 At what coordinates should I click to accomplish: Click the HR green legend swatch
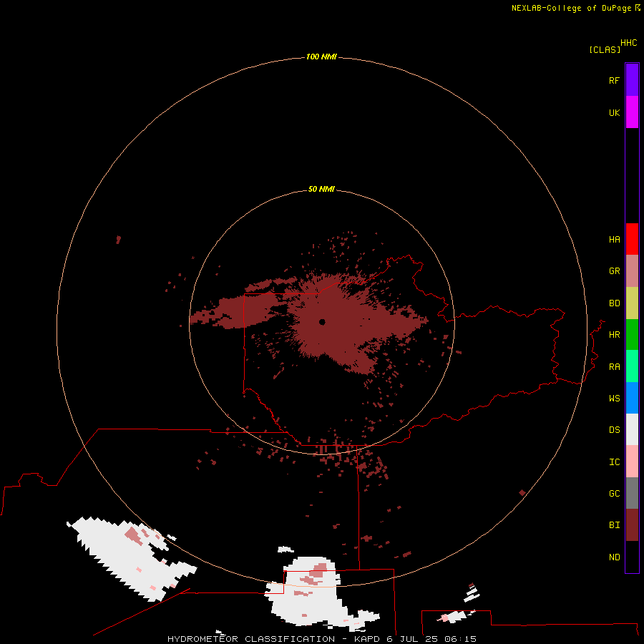click(632, 334)
